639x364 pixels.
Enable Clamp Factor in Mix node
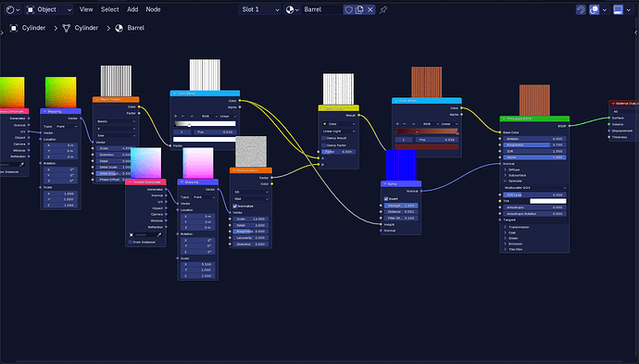coord(324,145)
